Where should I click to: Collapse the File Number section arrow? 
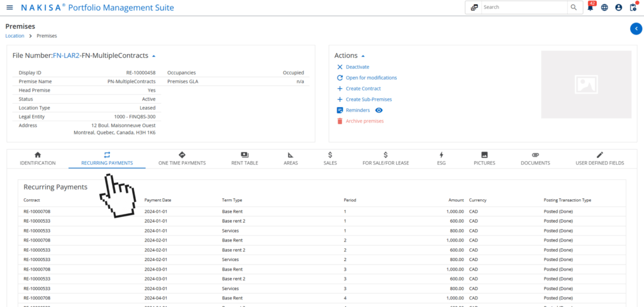[x=153, y=56]
